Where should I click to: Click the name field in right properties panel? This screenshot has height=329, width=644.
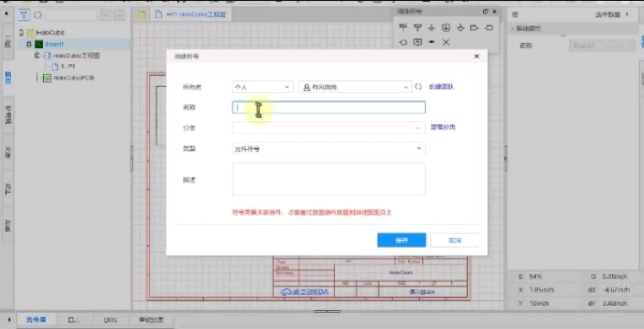coord(602,45)
